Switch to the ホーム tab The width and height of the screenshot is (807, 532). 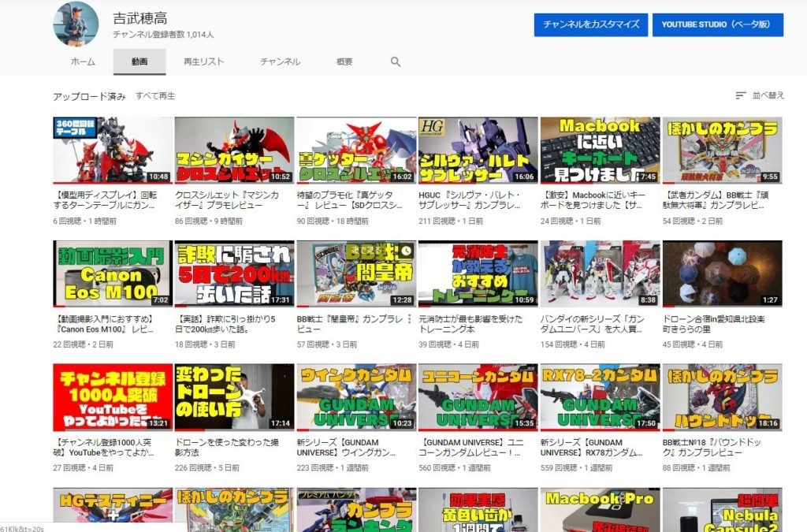click(x=83, y=61)
